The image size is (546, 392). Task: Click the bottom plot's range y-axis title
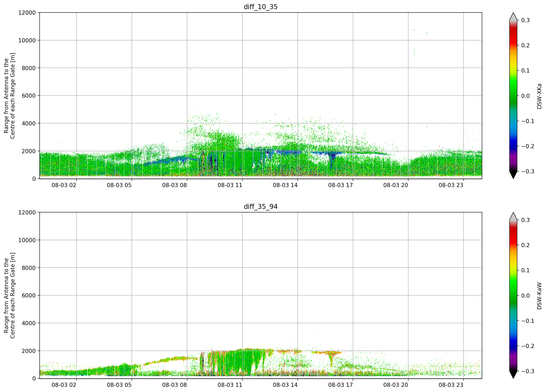coord(9,295)
